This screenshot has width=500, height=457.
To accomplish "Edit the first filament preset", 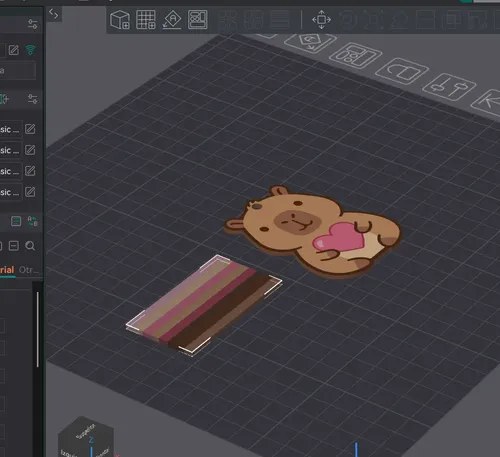I will (x=30, y=129).
